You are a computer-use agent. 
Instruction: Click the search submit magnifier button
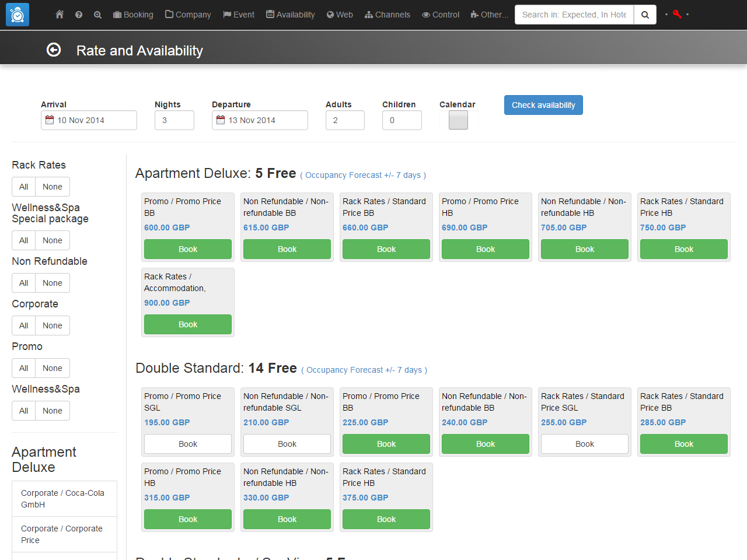coord(645,15)
